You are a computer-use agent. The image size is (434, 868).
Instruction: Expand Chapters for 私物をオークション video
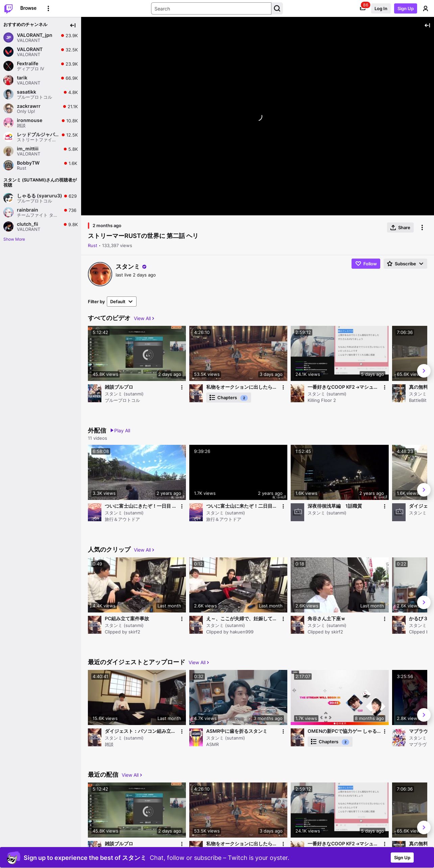coord(228,398)
